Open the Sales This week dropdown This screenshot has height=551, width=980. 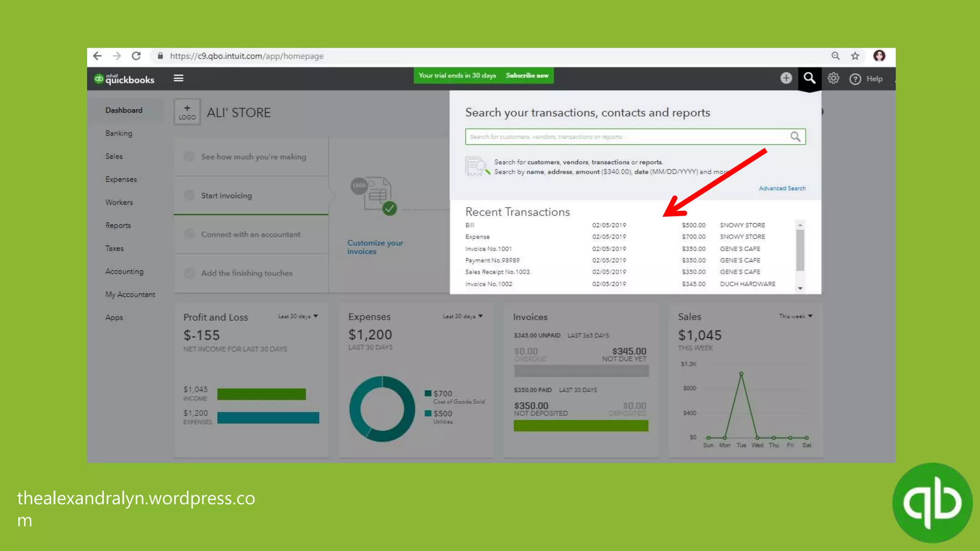795,316
